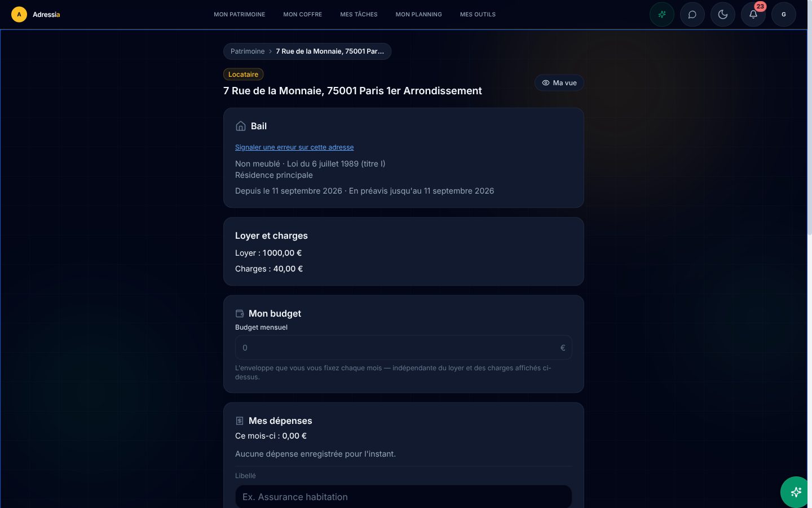
Task: Focus the Budget mensuel amount field
Action: point(404,348)
